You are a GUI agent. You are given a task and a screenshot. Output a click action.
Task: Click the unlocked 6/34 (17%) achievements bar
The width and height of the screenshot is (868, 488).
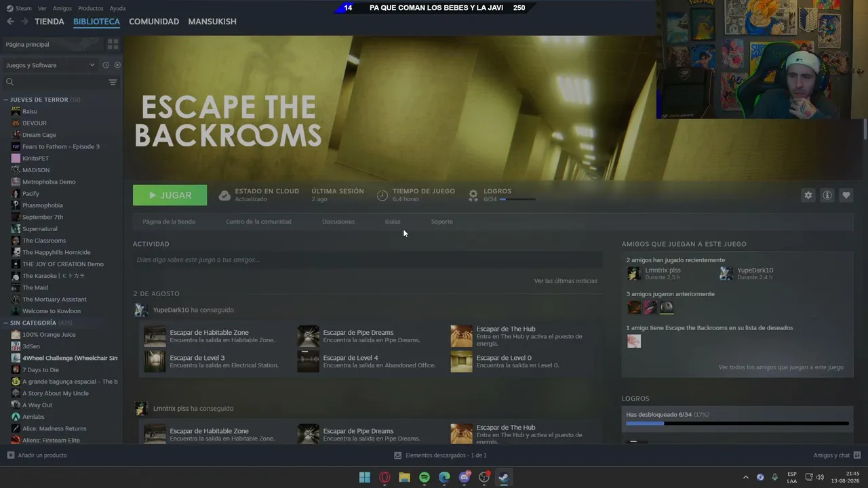pos(737,424)
